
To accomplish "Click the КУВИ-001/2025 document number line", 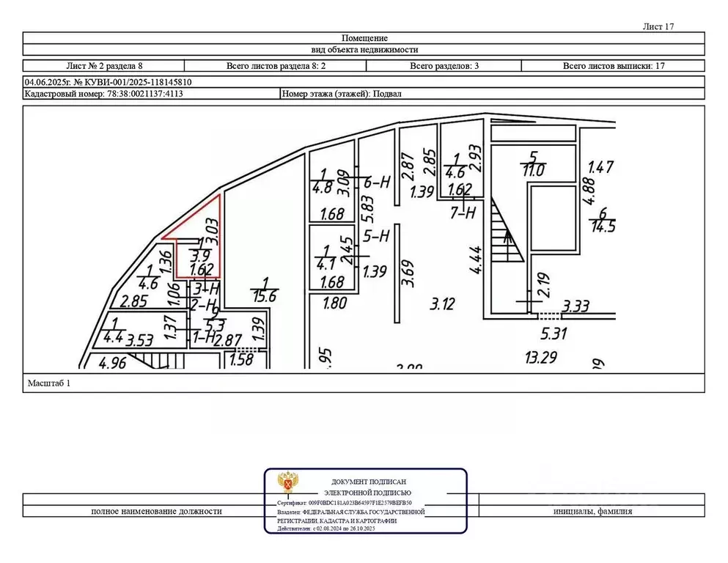I will (x=109, y=83).
